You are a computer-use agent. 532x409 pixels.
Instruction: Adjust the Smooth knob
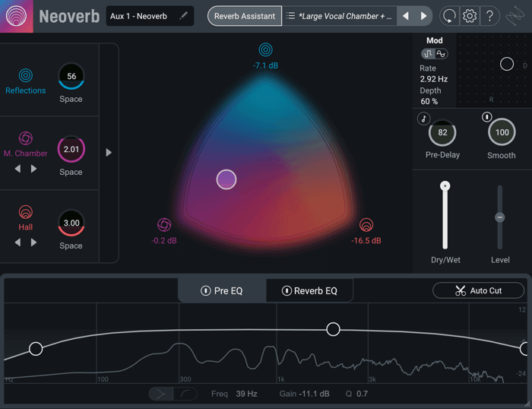pos(502,132)
